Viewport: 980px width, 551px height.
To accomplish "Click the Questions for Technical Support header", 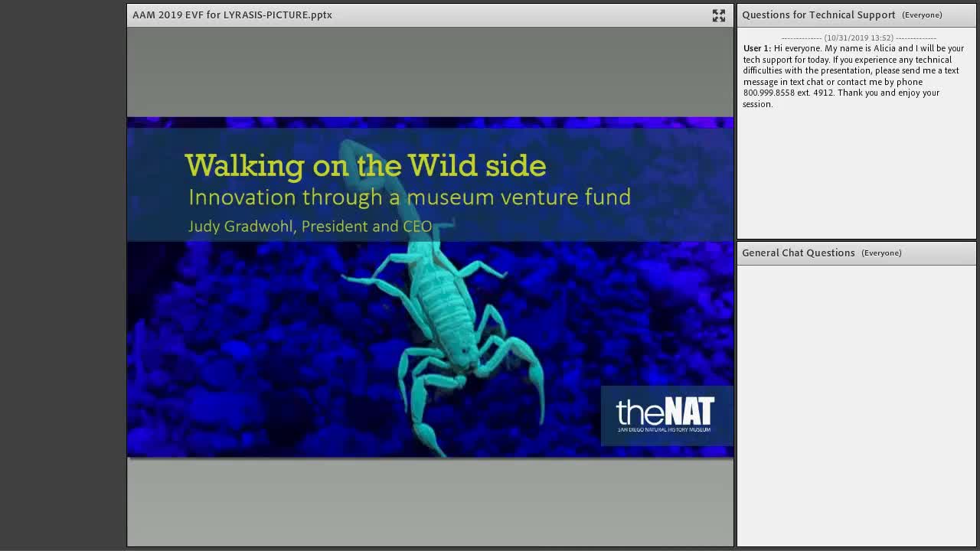I will click(x=818, y=15).
